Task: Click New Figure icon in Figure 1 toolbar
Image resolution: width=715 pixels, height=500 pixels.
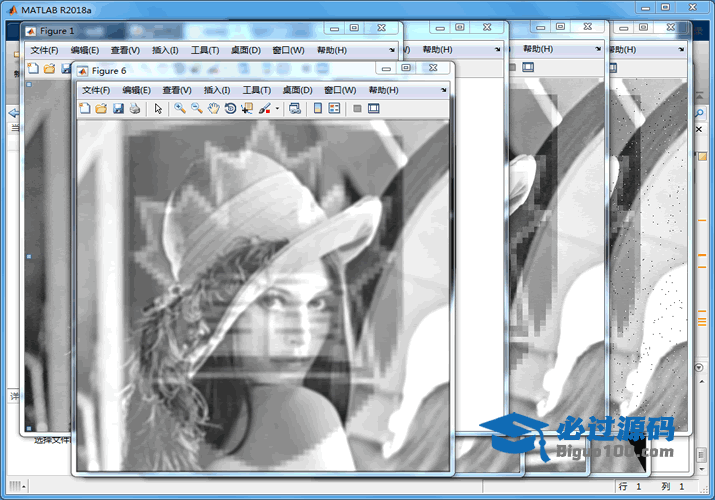Action: coord(33,68)
